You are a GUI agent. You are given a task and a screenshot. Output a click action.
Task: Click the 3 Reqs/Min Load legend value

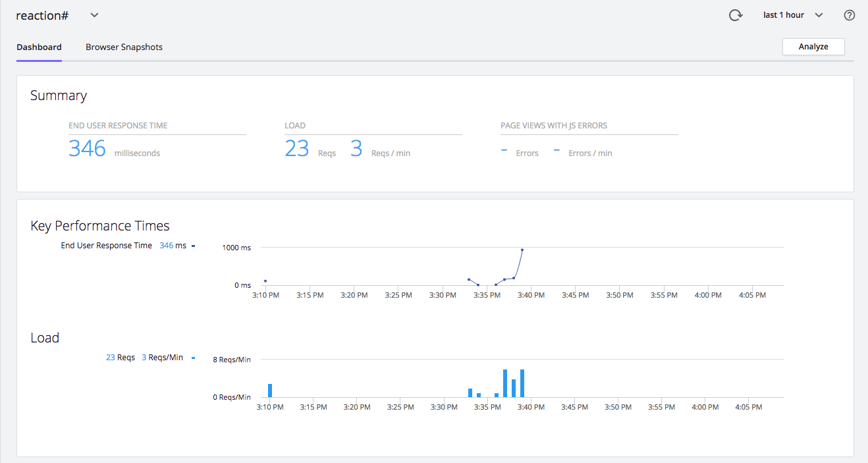[162, 358]
